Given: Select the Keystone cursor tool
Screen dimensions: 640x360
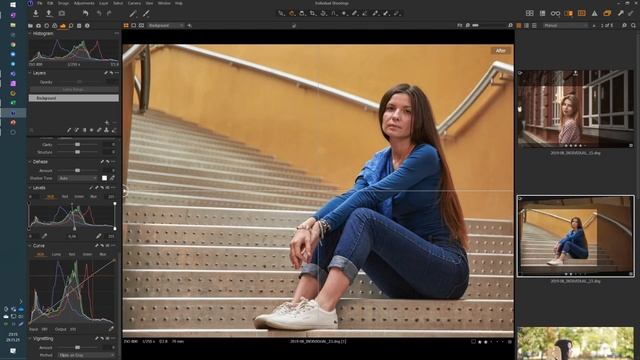Looking at the screenshot, I should pos(334,13).
